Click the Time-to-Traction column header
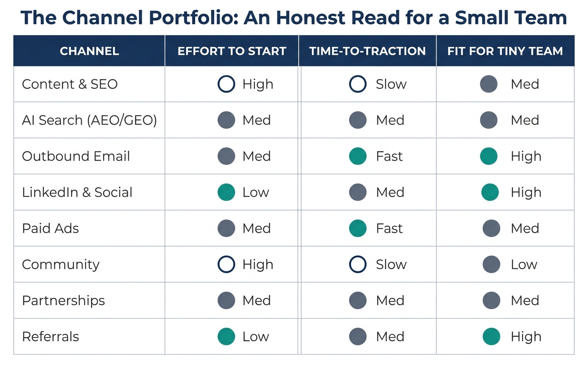This screenshot has width=588, height=366. [x=367, y=51]
